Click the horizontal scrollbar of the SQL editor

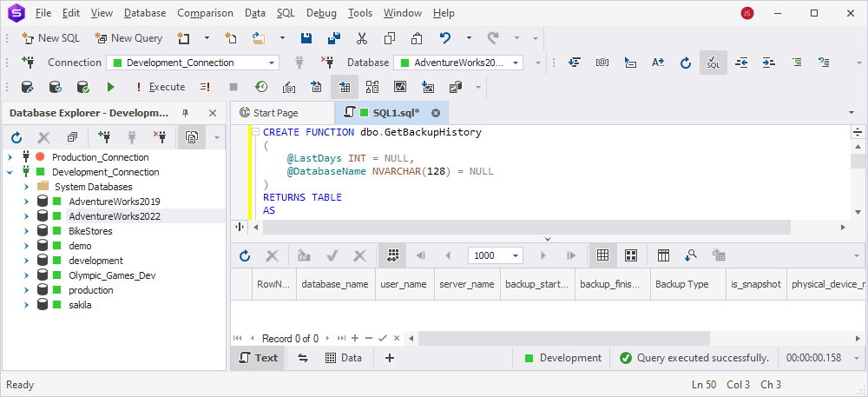pos(527,227)
